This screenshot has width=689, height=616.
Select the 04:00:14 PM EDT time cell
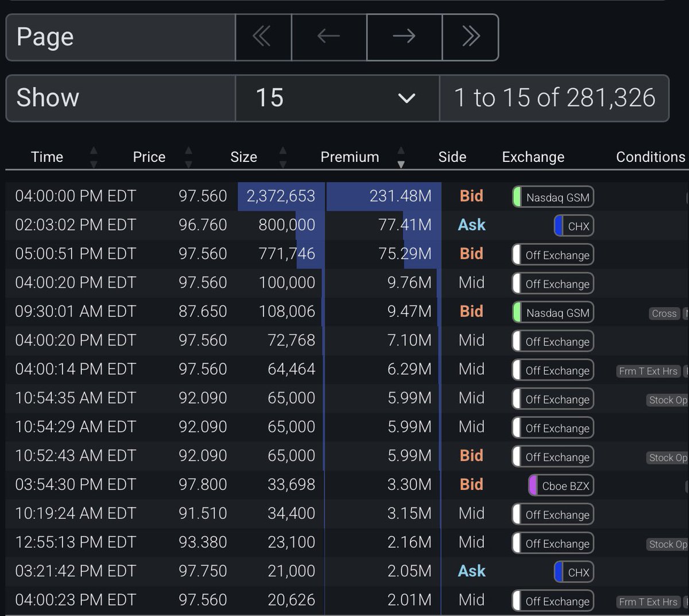click(76, 369)
